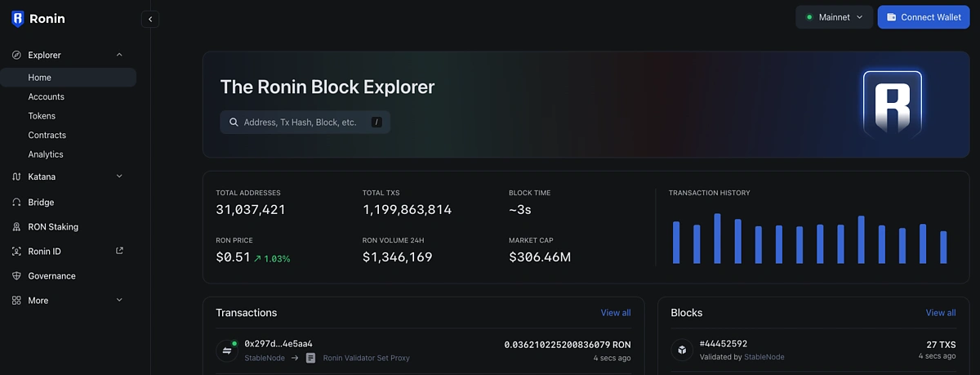This screenshot has height=375, width=980.
Task: Click the contract document icon near Ronin Validator Set Proxy
Action: (x=310, y=358)
